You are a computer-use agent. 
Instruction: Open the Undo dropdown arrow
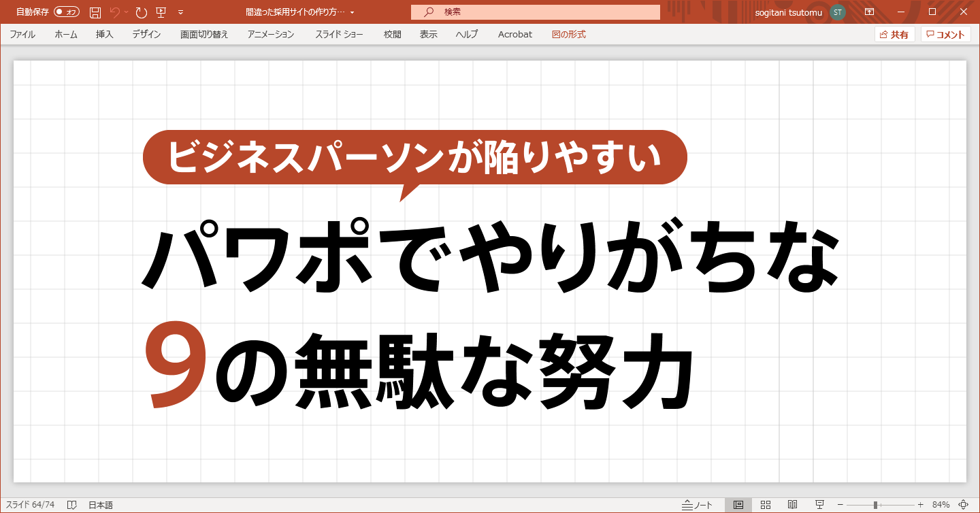(125, 13)
